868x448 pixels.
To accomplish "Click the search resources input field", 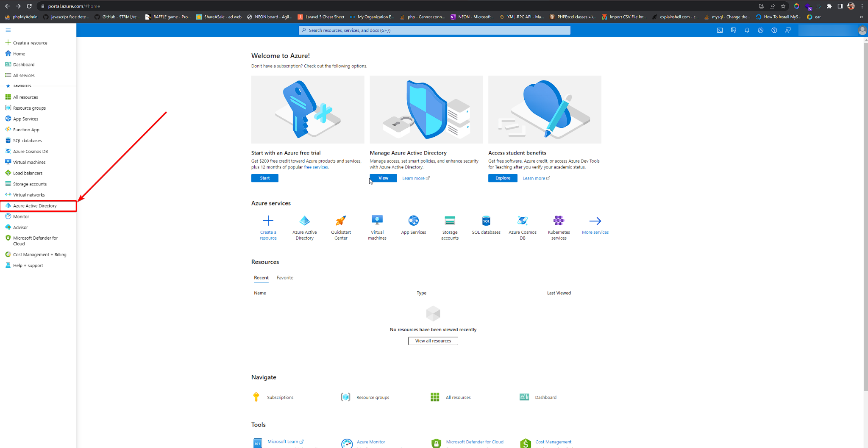I will [x=434, y=30].
